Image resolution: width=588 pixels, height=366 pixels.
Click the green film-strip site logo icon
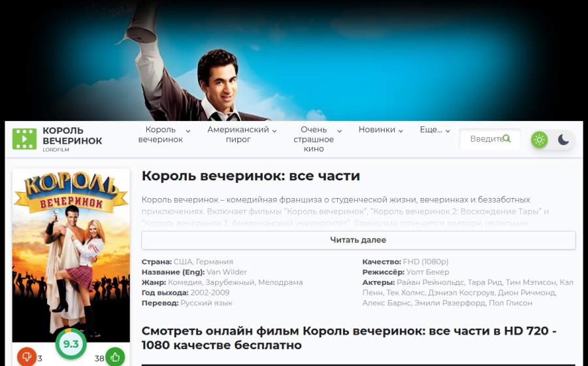coord(24,139)
